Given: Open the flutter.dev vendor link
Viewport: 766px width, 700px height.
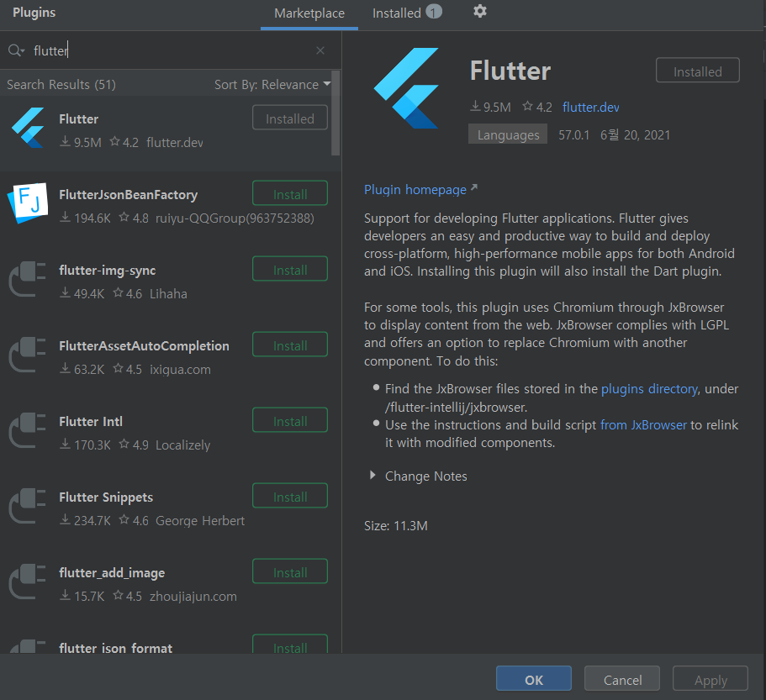Looking at the screenshot, I should 590,107.
